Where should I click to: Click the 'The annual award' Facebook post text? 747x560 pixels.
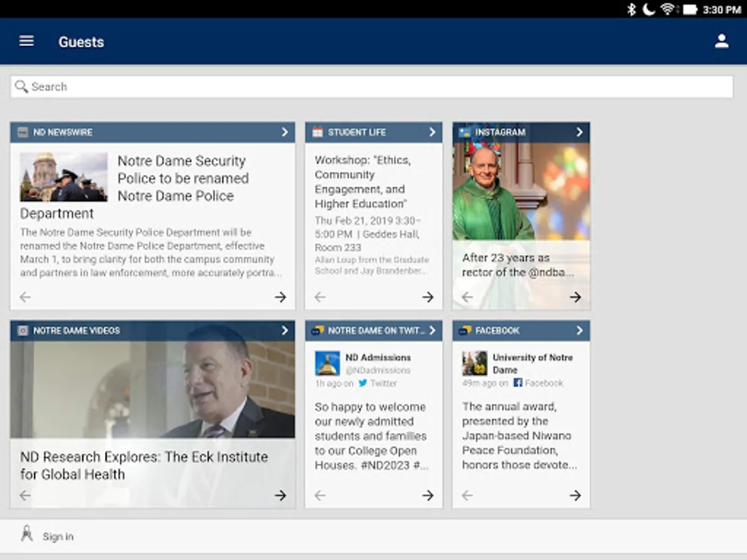(519, 436)
